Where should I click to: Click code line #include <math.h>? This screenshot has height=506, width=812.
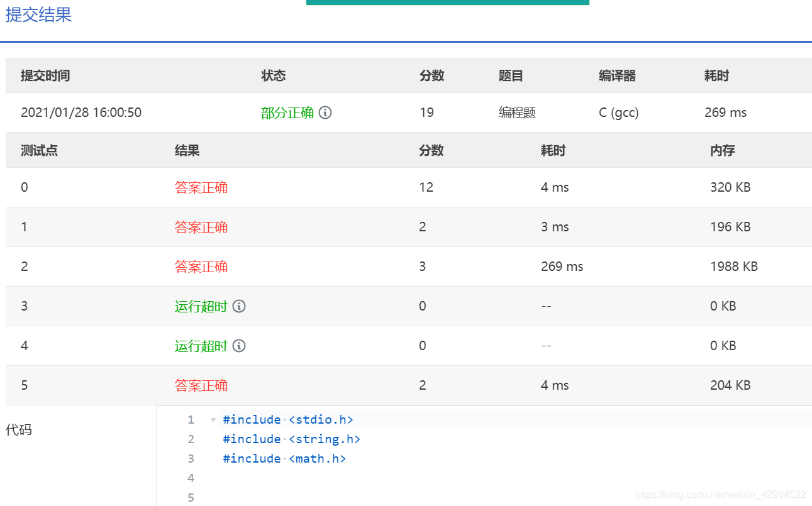[x=284, y=459]
